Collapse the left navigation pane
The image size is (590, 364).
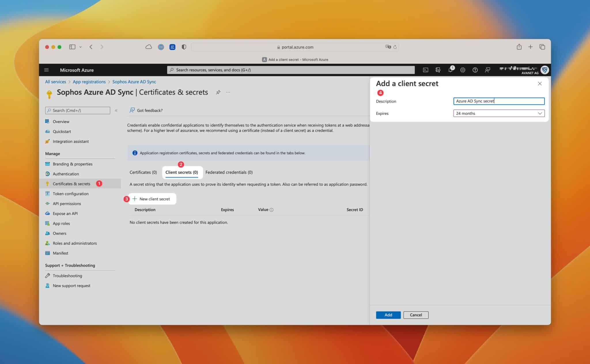116,110
